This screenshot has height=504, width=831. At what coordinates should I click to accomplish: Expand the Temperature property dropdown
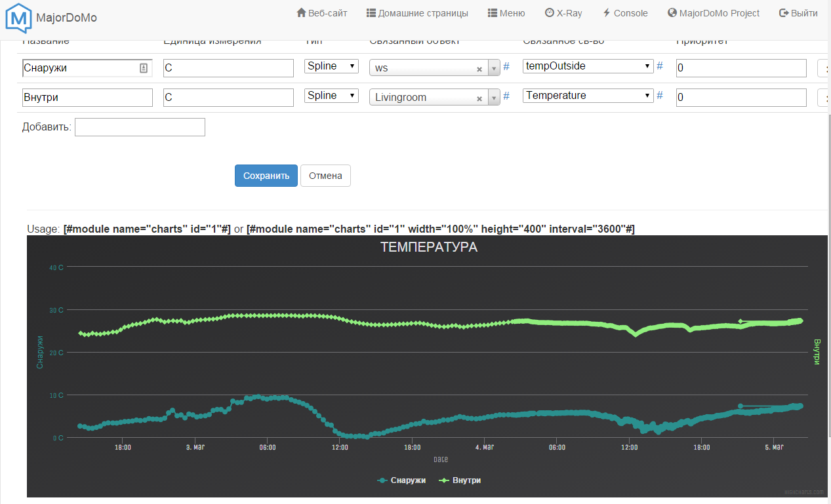point(588,96)
